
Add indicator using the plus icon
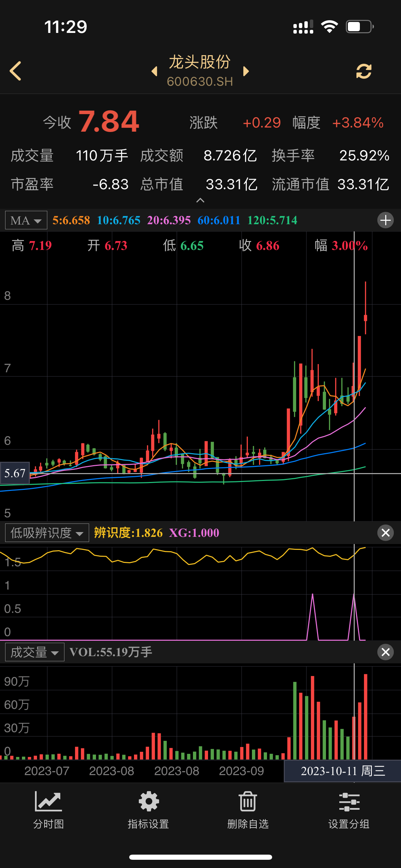pyautogui.click(x=385, y=220)
